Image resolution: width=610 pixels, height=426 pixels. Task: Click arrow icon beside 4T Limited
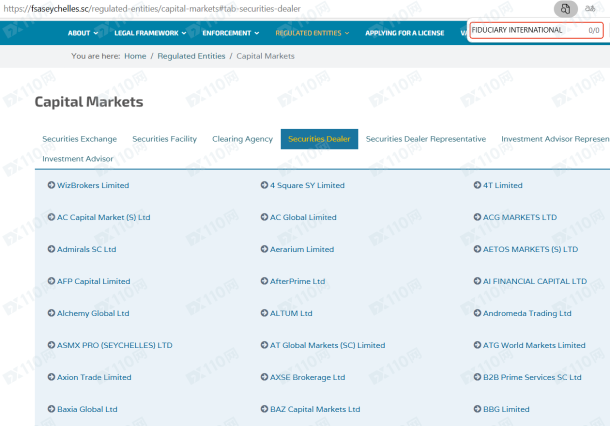tap(477, 185)
